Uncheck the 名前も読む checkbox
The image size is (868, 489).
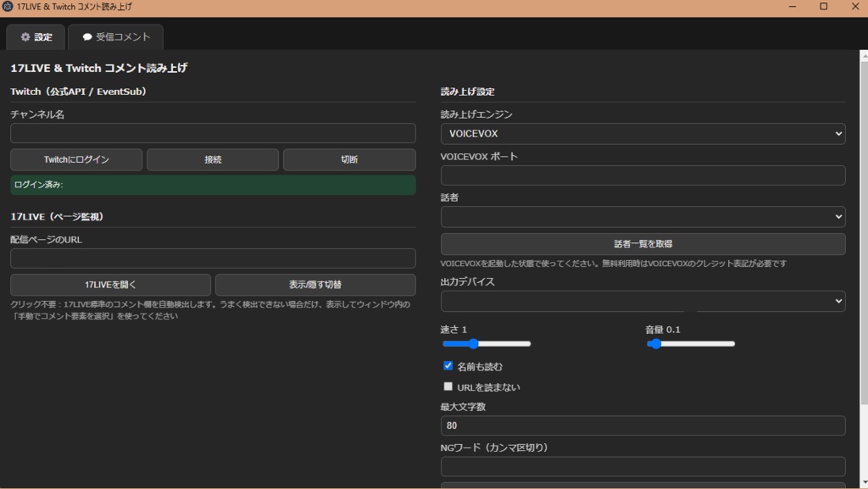(448, 365)
